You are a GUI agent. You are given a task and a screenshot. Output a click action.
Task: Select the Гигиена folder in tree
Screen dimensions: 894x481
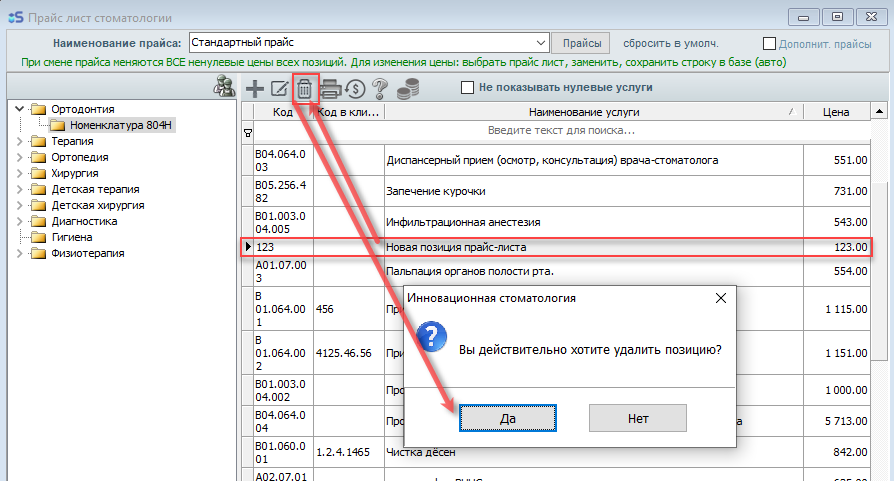[x=72, y=237]
